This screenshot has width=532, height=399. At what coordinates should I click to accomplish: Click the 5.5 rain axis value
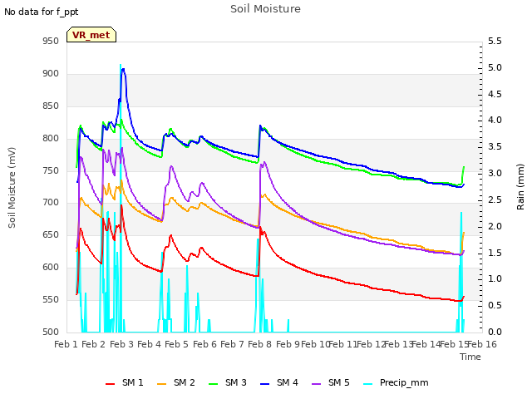495,41
